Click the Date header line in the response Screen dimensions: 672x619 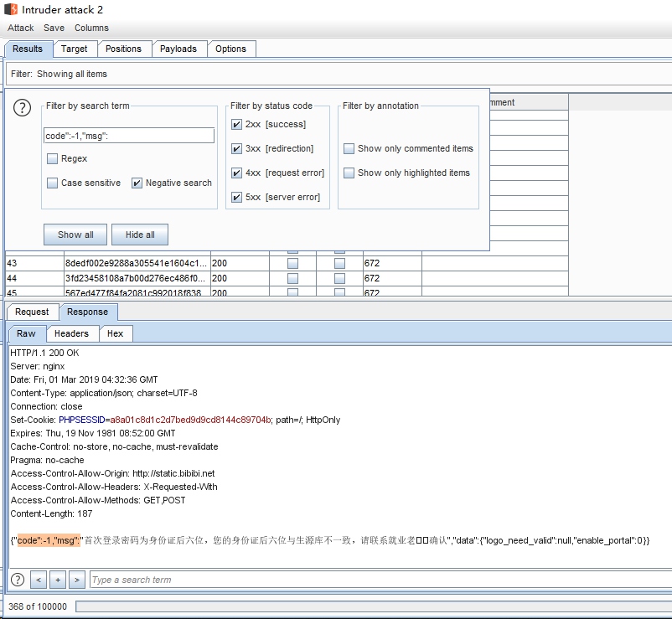[84, 379]
